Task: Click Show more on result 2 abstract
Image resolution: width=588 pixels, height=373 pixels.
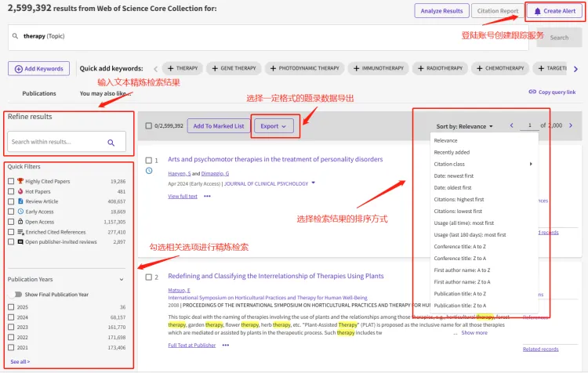Action: coord(474,333)
